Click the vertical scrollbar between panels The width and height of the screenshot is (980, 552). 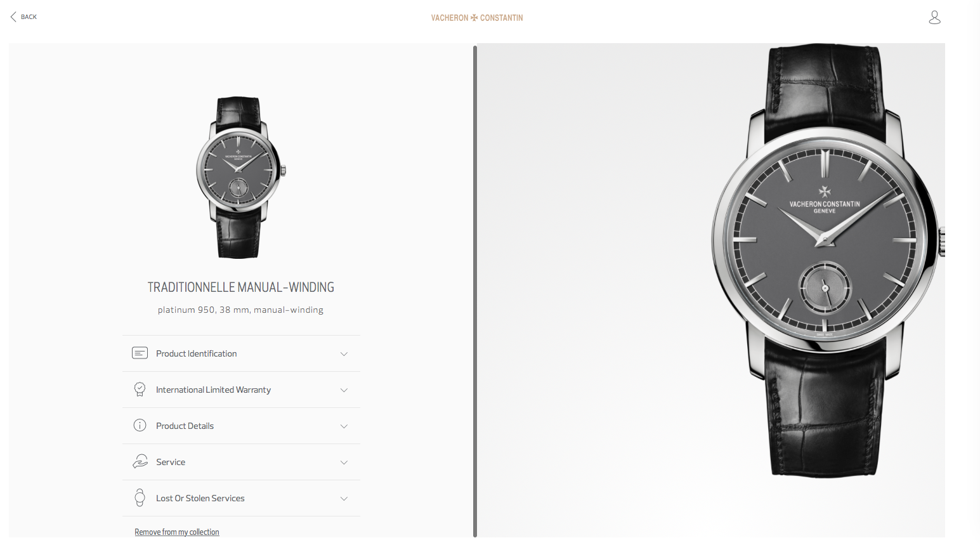[475, 291]
